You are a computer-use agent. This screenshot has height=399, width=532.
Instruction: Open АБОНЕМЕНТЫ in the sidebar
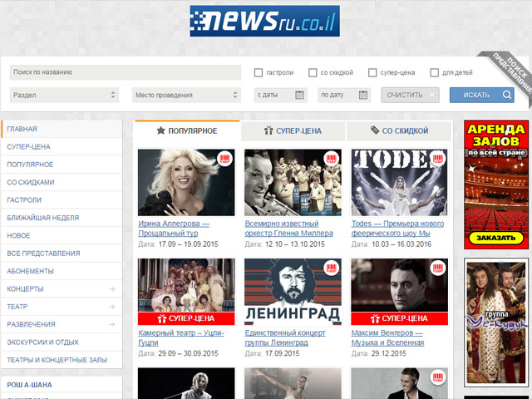tap(62, 271)
